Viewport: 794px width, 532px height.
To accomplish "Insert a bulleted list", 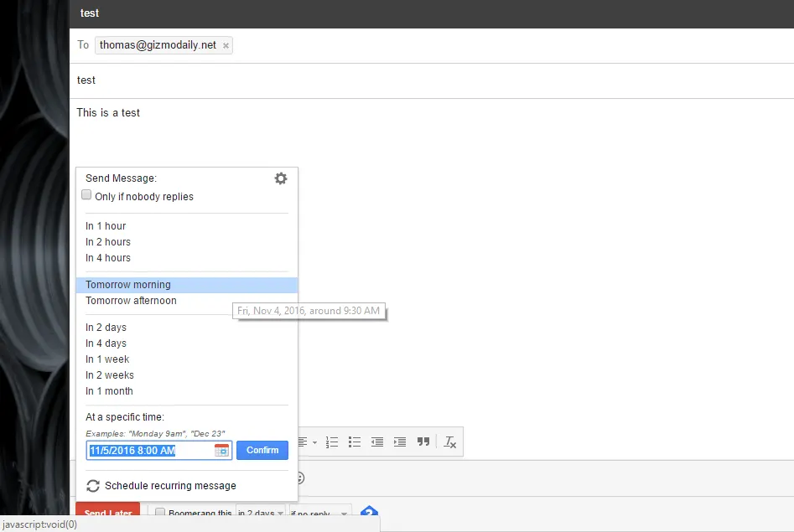I will coord(355,442).
